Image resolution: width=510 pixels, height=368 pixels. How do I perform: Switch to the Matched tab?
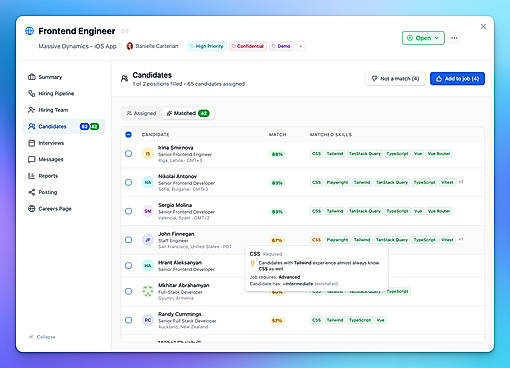tap(188, 113)
